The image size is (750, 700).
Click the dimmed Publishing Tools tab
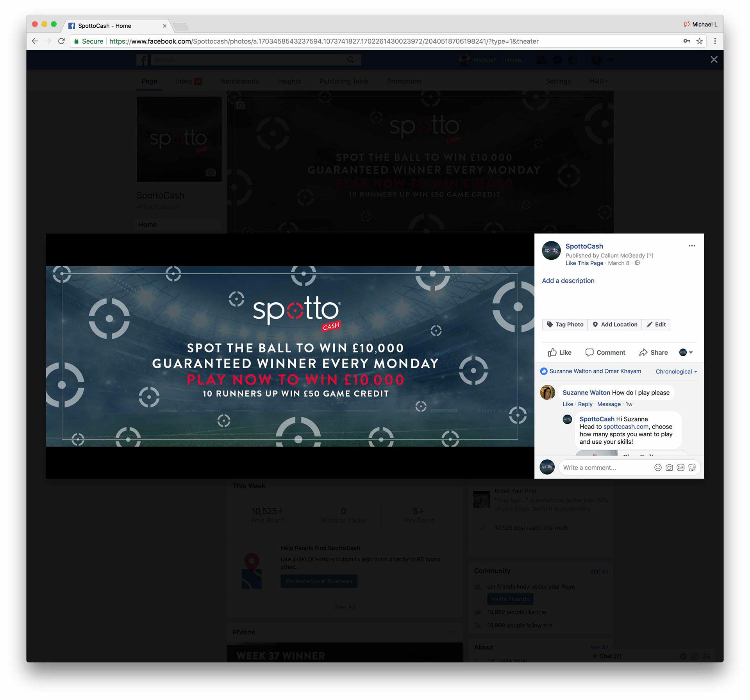[x=344, y=81]
